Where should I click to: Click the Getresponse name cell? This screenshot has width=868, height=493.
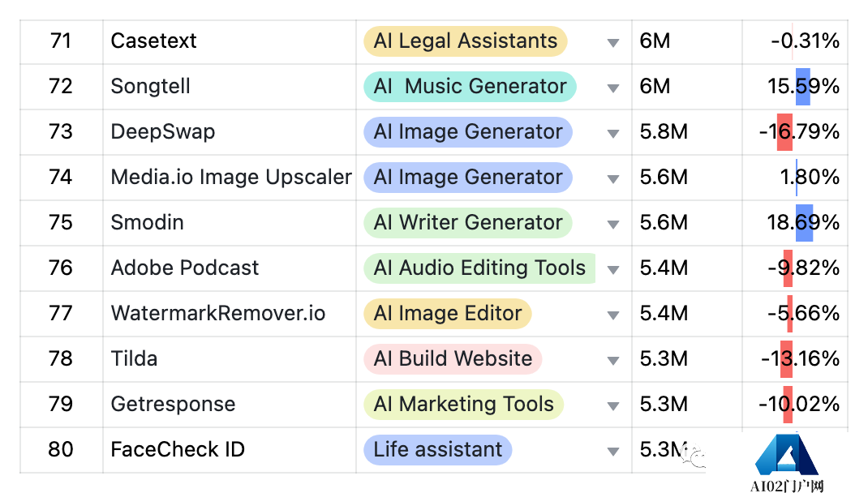[230, 405]
